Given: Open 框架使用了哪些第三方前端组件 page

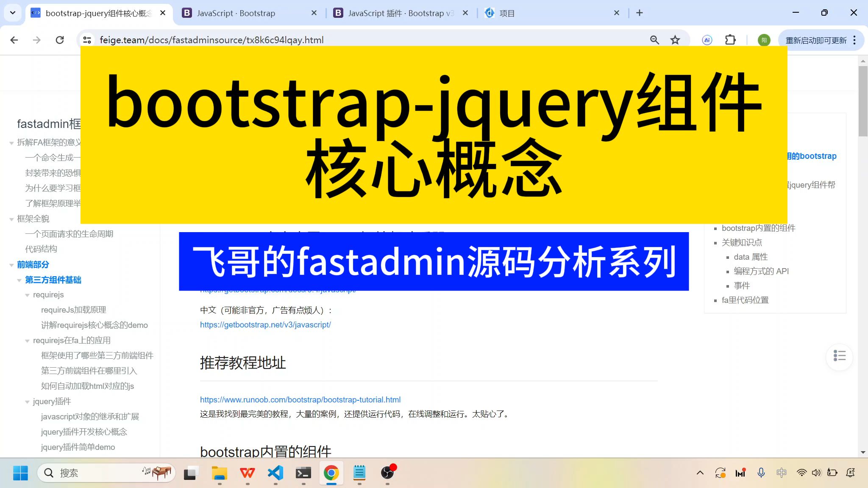Looking at the screenshot, I should (97, 356).
